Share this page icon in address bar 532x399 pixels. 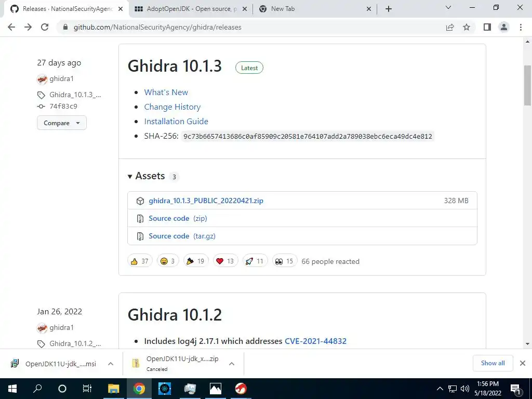[x=450, y=27]
